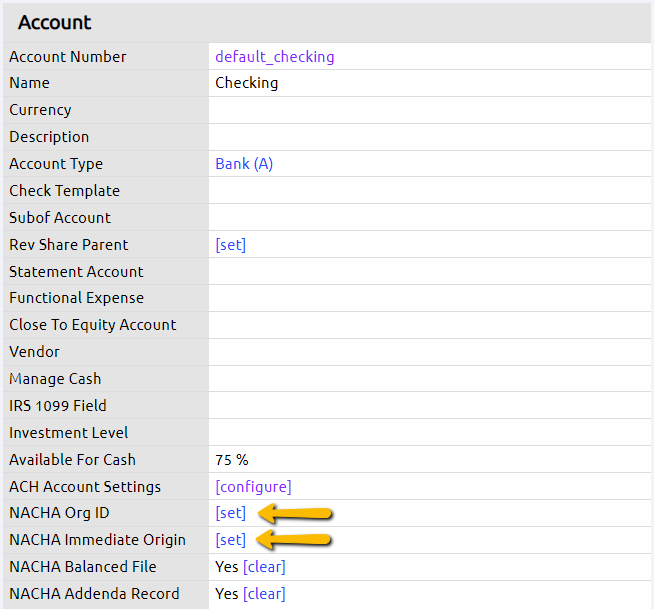Set the Rev Share Parent value
The height and width of the screenshot is (609, 654).
point(231,245)
